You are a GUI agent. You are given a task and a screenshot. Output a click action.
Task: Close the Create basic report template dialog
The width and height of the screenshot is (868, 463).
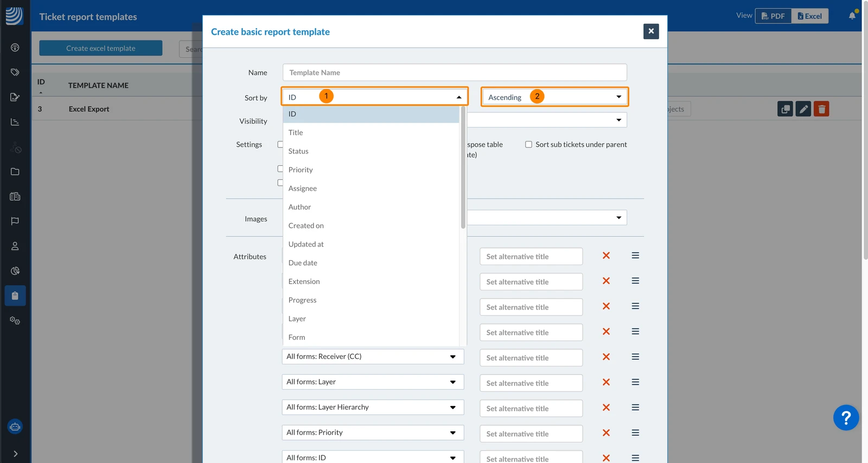point(651,31)
